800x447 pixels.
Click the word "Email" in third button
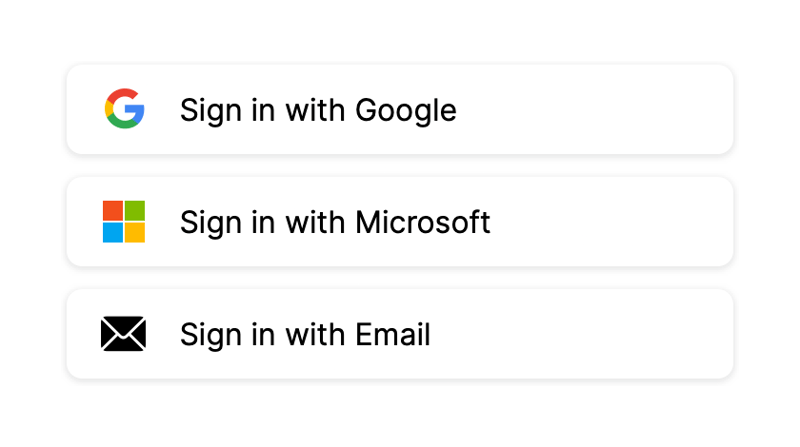point(393,335)
